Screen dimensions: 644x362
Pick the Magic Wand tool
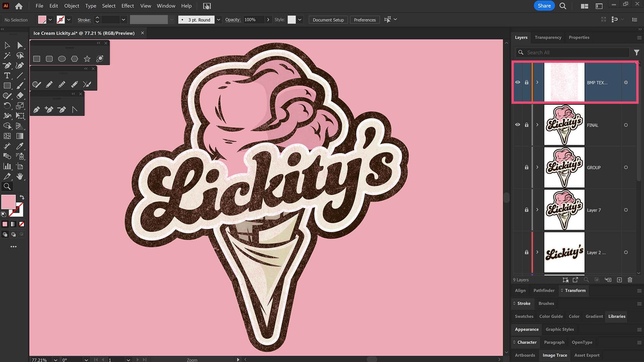click(7, 55)
